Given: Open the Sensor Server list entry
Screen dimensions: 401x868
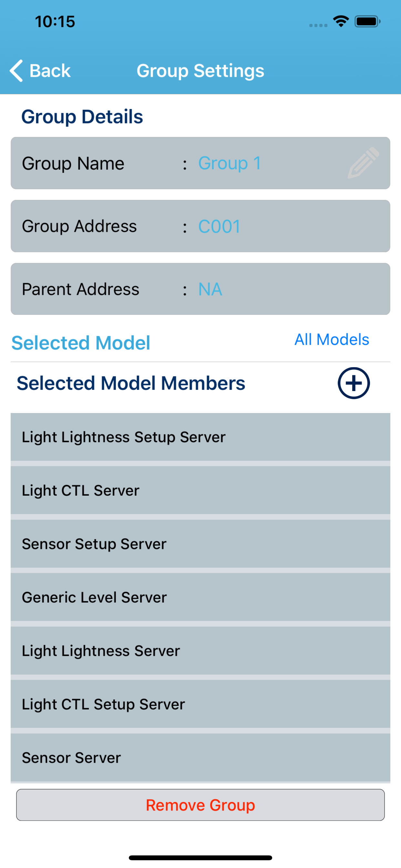Looking at the screenshot, I should click(200, 758).
